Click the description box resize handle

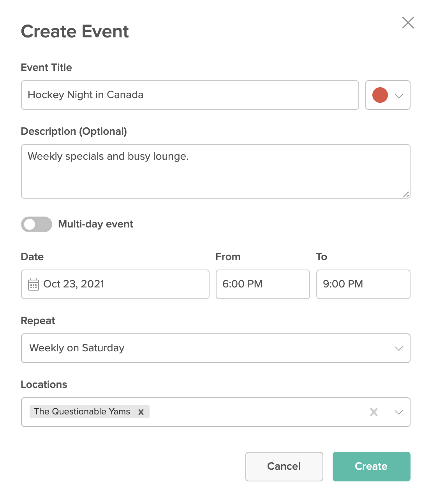pyautogui.click(x=406, y=194)
